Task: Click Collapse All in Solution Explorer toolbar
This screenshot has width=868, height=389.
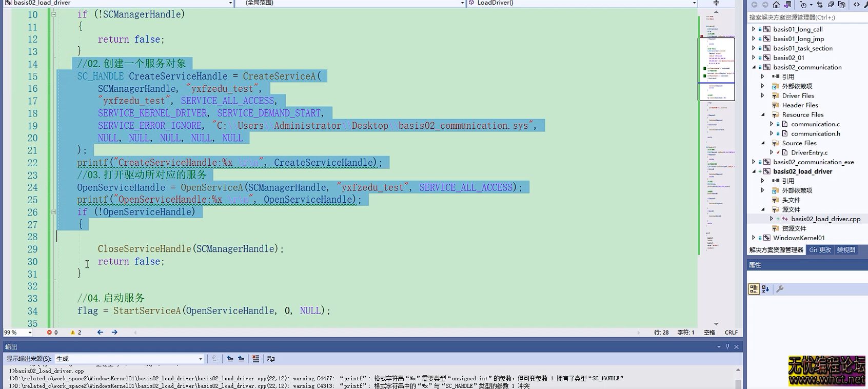Action: [831, 5]
